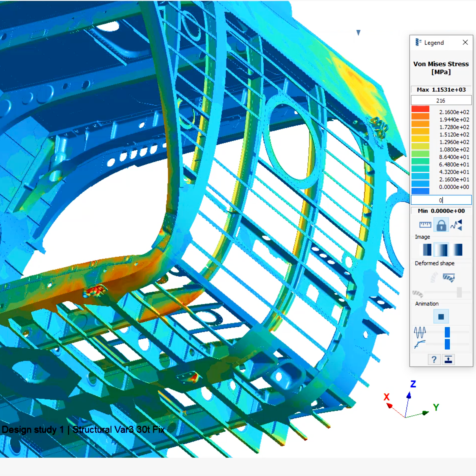Click the red top color swatch

point(420,109)
